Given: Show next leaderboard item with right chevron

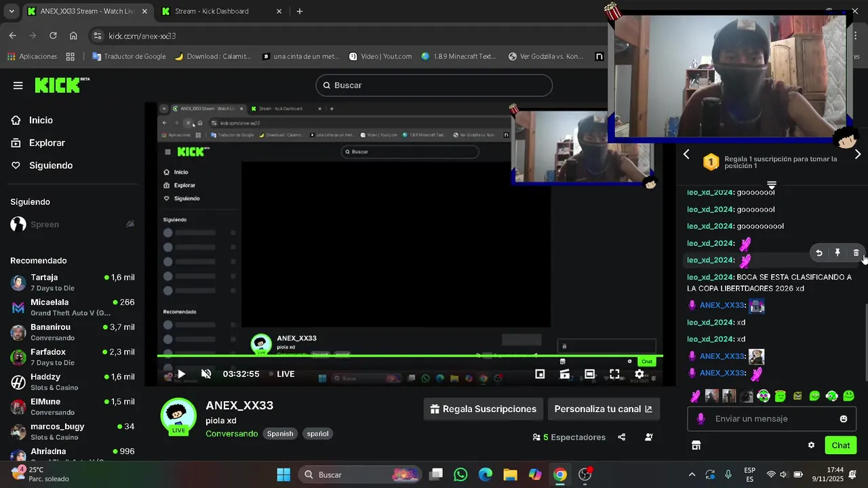Looking at the screenshot, I should point(858,155).
